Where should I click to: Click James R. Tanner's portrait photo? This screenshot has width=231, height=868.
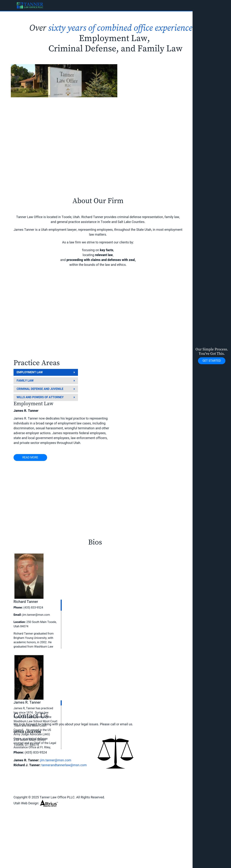tap(29, 677)
